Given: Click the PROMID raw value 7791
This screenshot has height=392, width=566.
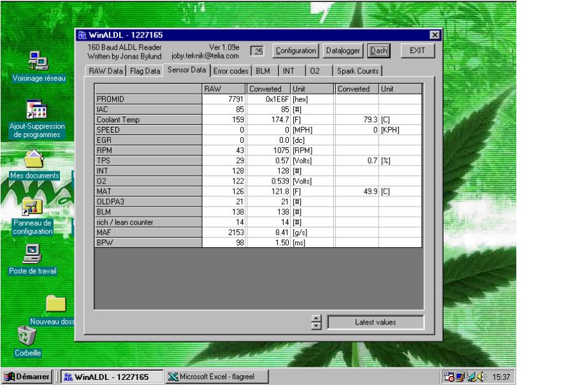Looking at the screenshot, I should (x=224, y=99).
